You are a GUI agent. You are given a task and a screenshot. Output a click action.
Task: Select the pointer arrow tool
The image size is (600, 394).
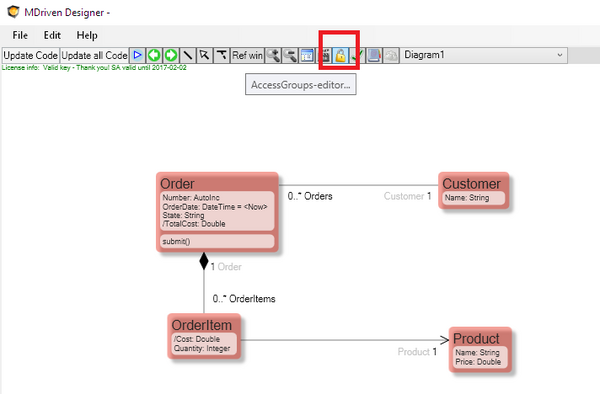(204, 55)
